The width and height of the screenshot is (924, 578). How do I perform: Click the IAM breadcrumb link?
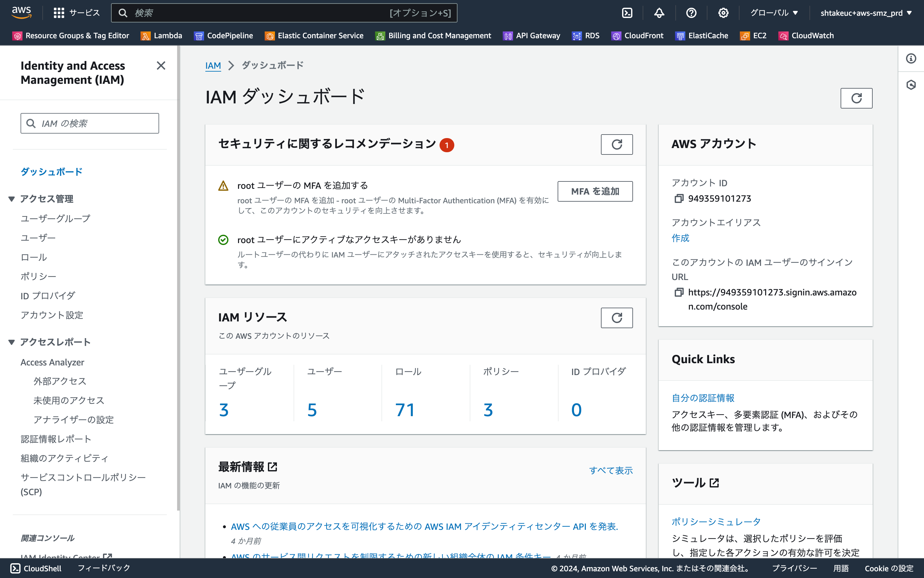(x=213, y=66)
